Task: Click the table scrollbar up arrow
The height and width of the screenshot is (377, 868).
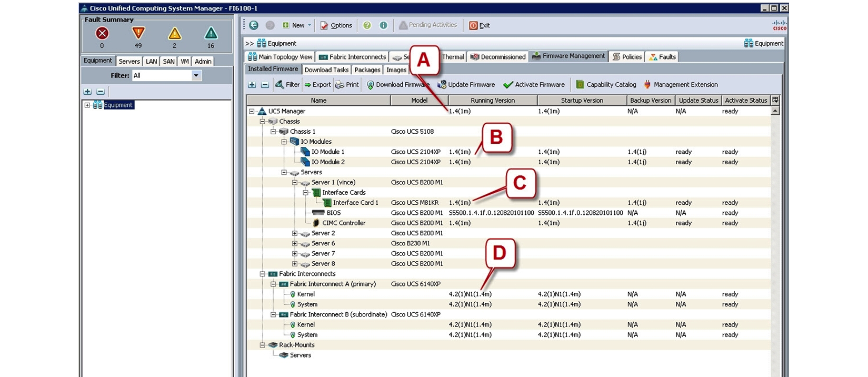Action: pos(775,111)
